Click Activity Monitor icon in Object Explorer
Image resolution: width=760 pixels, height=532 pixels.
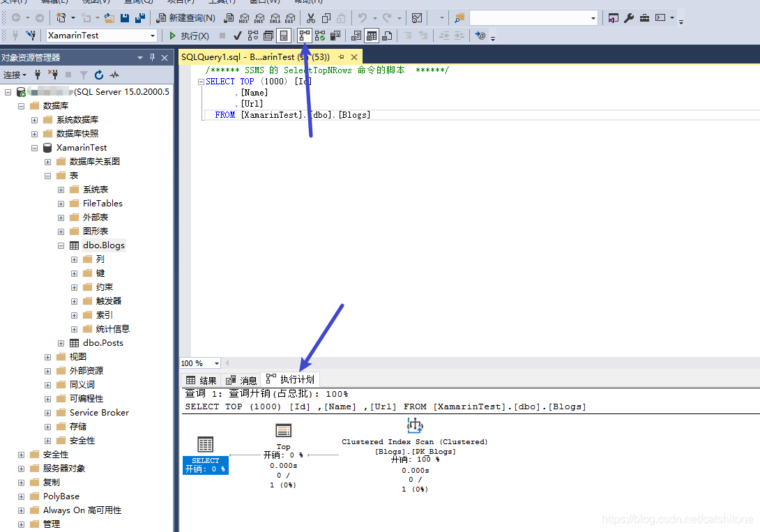(x=114, y=75)
